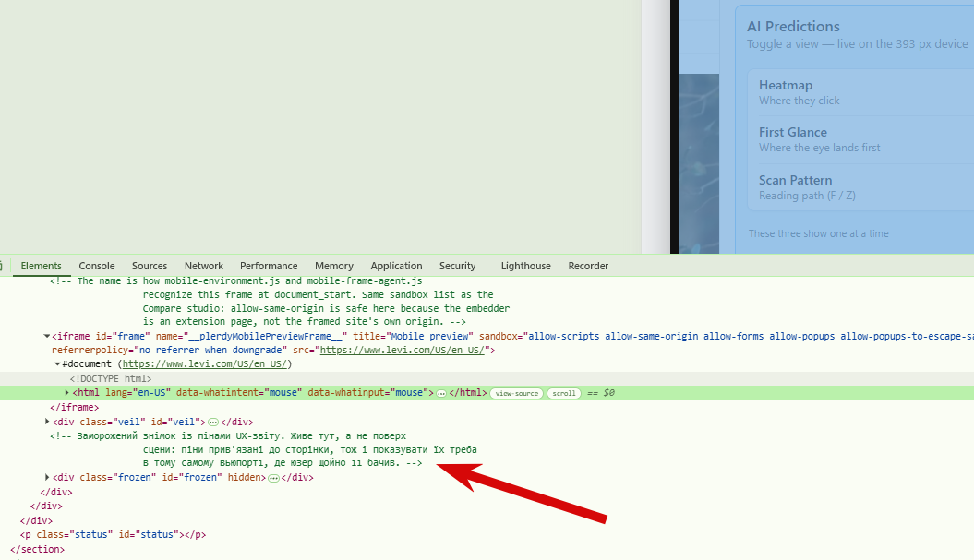The width and height of the screenshot is (974, 560).
Task: Open the Application tab
Action: [396, 266]
